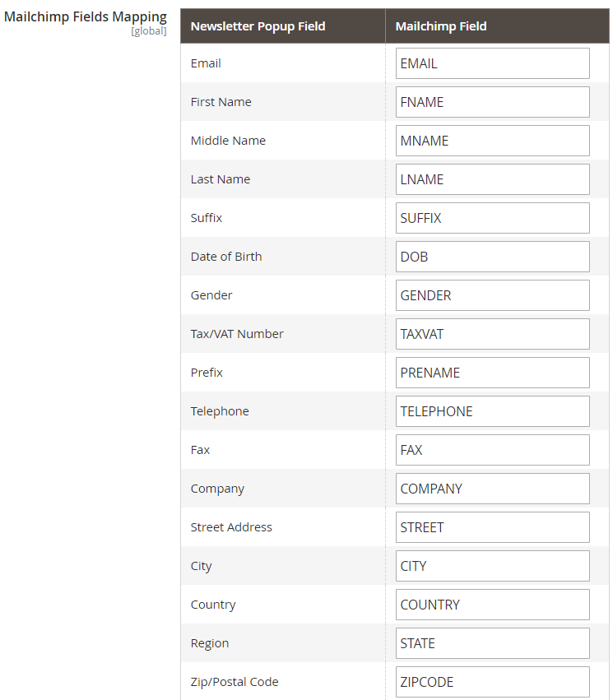Edit the STREET mapping field
The height and width of the screenshot is (700, 613).
[x=492, y=527]
